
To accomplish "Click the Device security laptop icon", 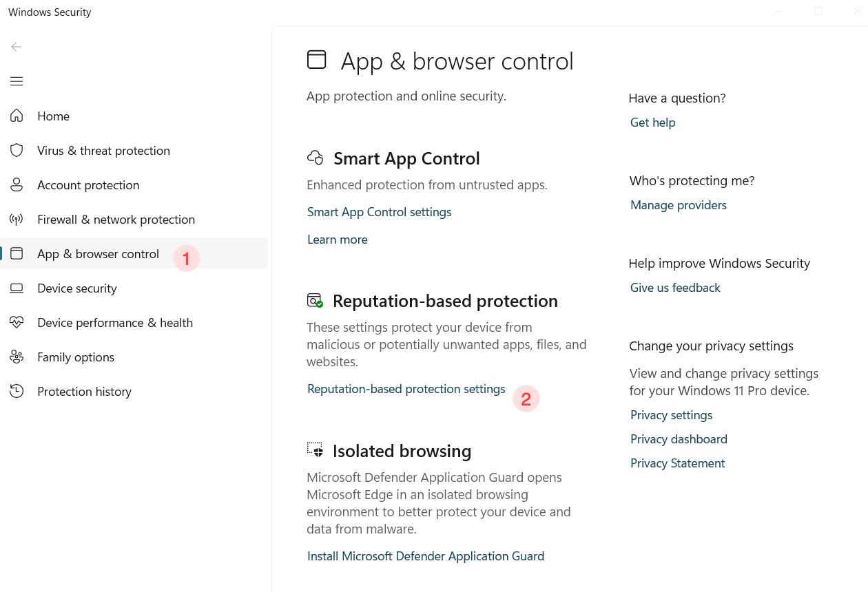I will 17,288.
